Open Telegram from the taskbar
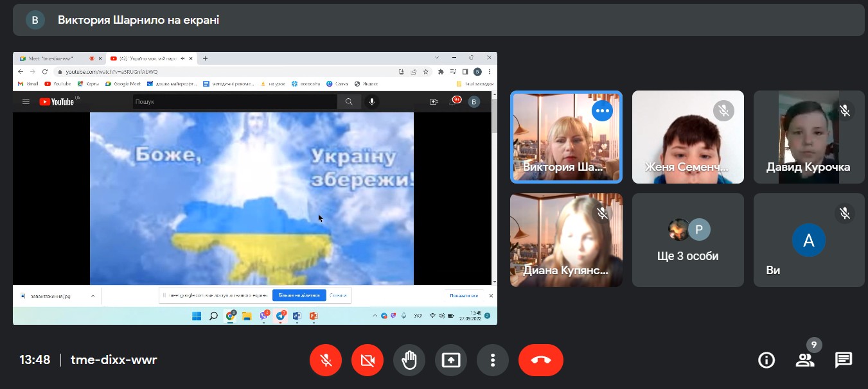Image resolution: width=868 pixels, height=389 pixels. pyautogui.click(x=281, y=316)
